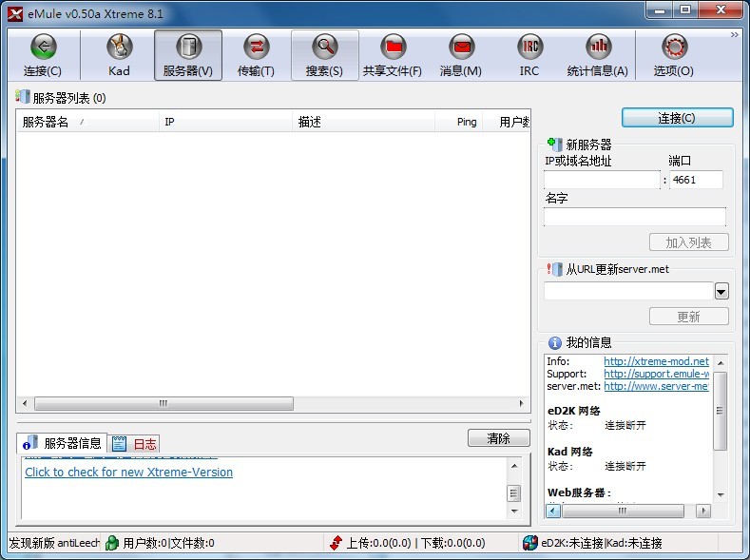Click the server list horizontal scrollbar

tap(163, 404)
